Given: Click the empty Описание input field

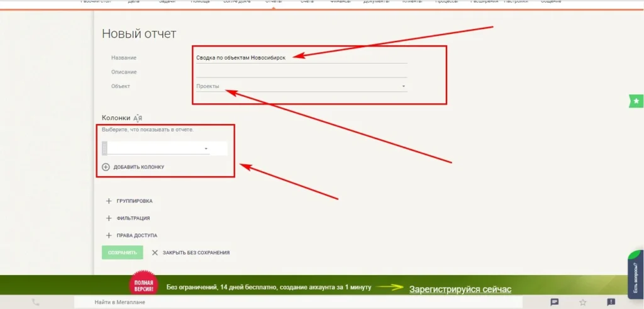Looking at the screenshot, I should [301, 72].
